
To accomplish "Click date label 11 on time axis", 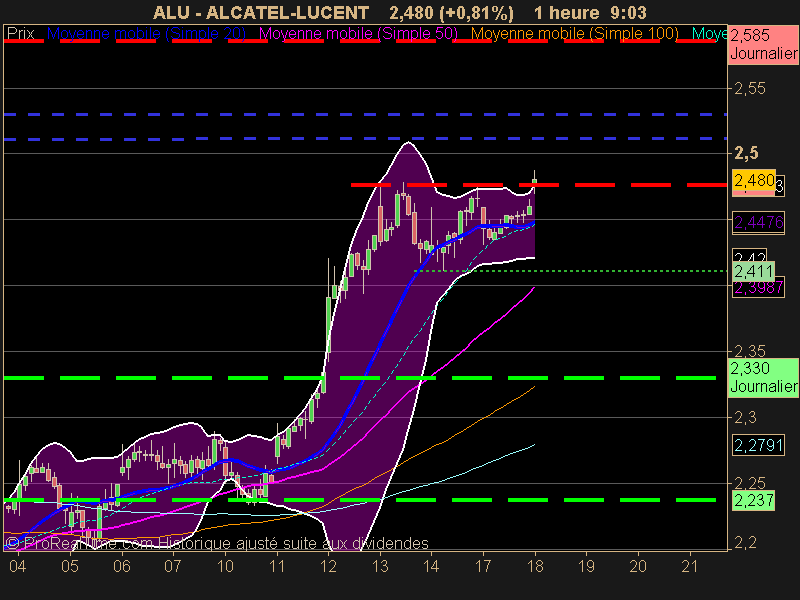I will click(277, 566).
